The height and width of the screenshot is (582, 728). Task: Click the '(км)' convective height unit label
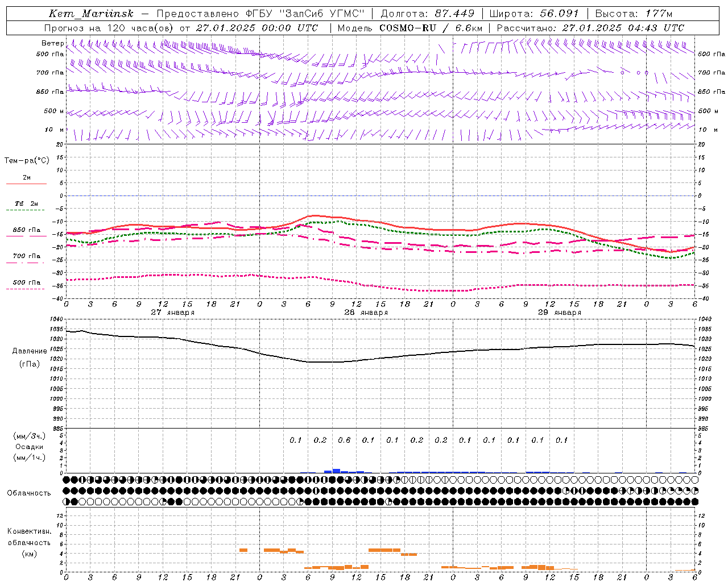click(x=30, y=554)
